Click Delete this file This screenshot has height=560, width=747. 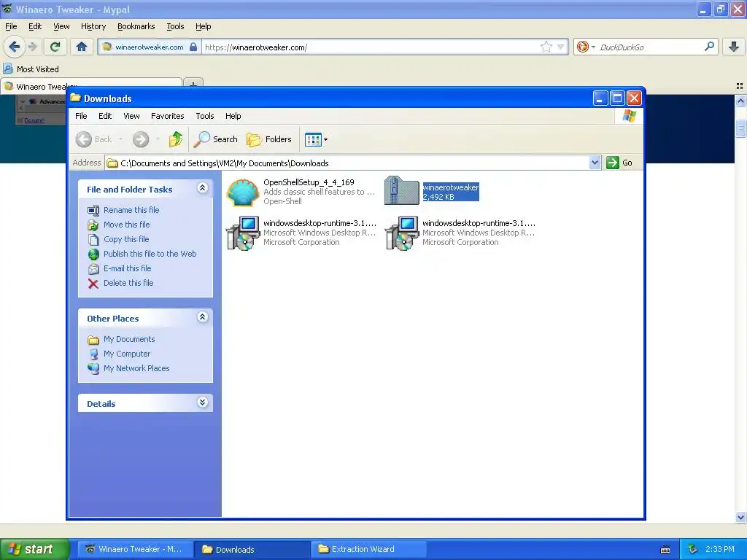pos(128,283)
